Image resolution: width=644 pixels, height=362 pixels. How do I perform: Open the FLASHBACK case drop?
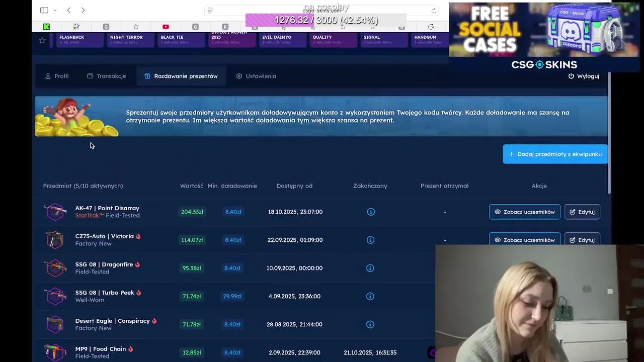(x=78, y=40)
